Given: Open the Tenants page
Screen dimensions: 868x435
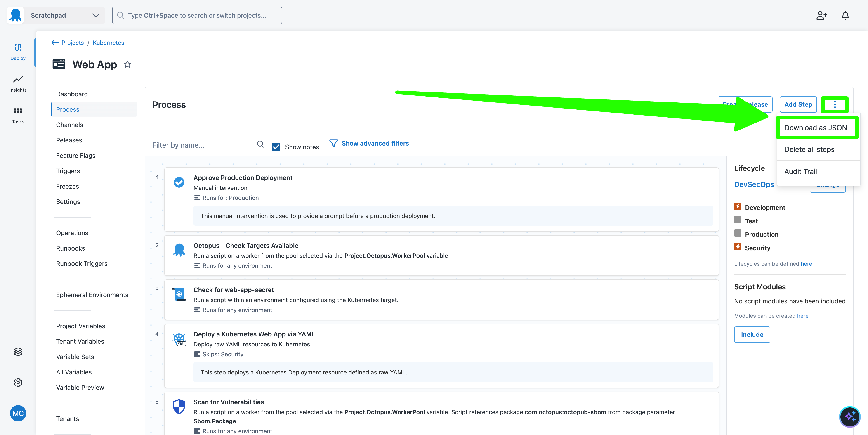Looking at the screenshot, I should 67,418.
